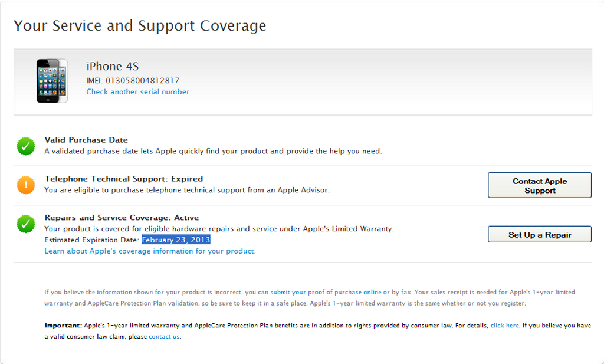Viewport: 604px width, 364px height.
Task: Follow the contact us link
Action: [x=164, y=337]
